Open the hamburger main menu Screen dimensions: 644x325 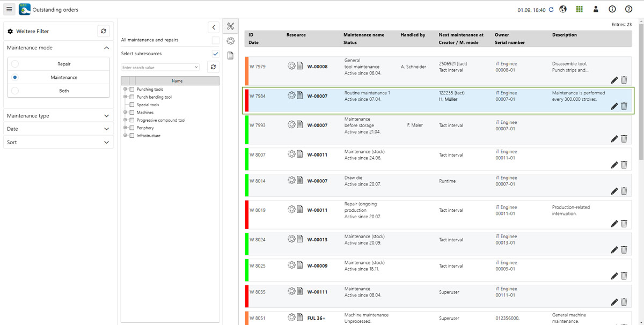click(9, 10)
